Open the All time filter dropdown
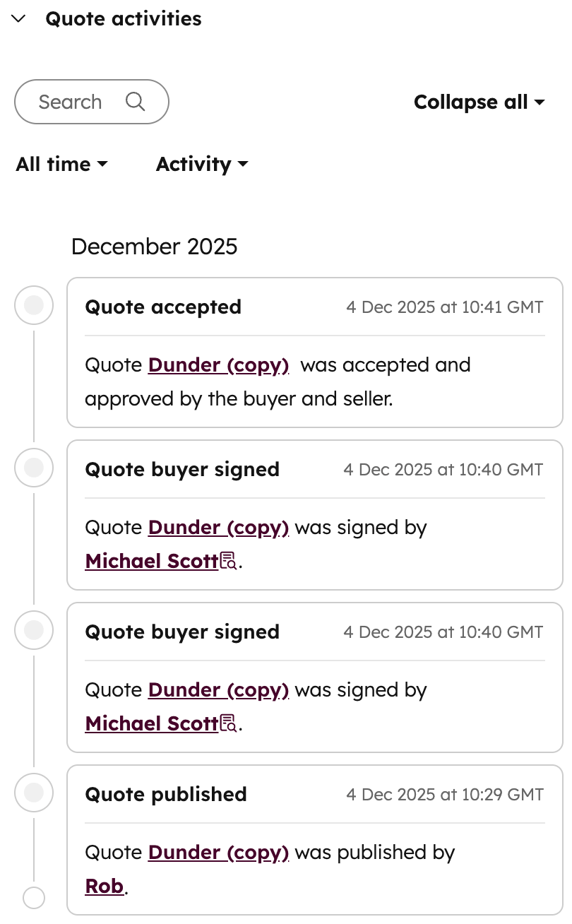 [x=61, y=165]
